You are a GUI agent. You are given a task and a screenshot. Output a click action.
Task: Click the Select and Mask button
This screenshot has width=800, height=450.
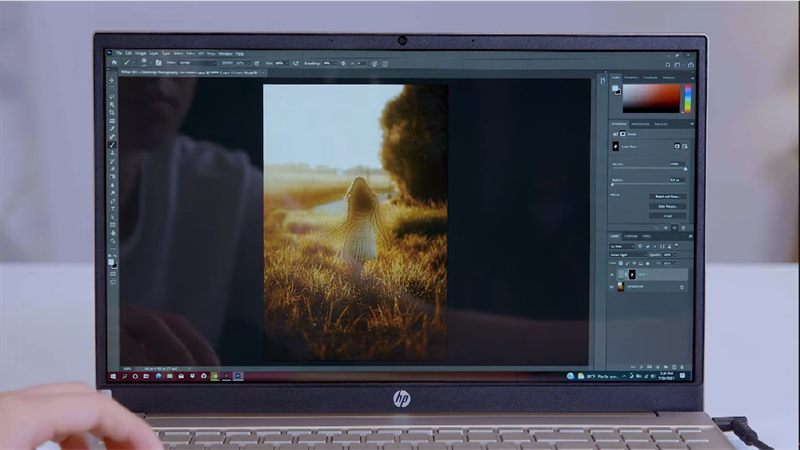(x=668, y=196)
